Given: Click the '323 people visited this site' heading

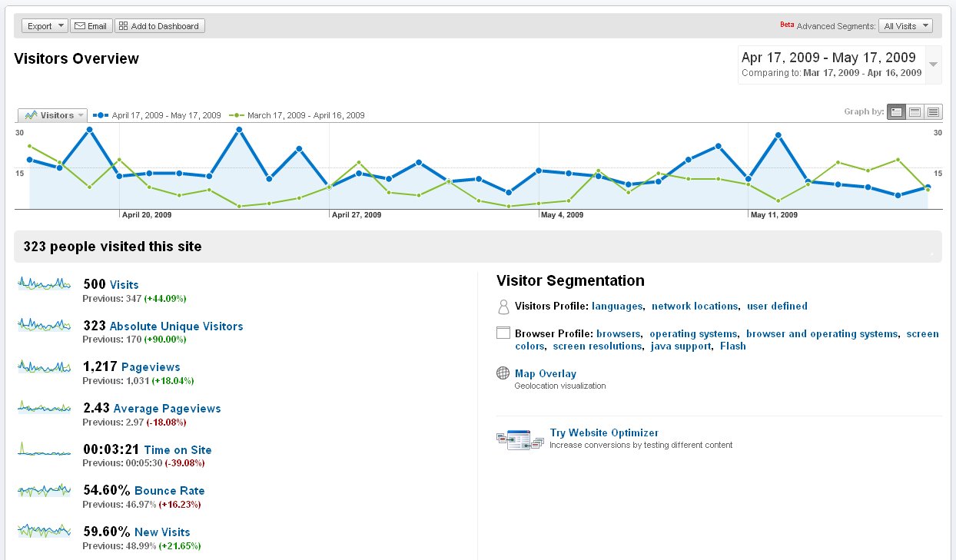Looking at the screenshot, I should coord(113,247).
